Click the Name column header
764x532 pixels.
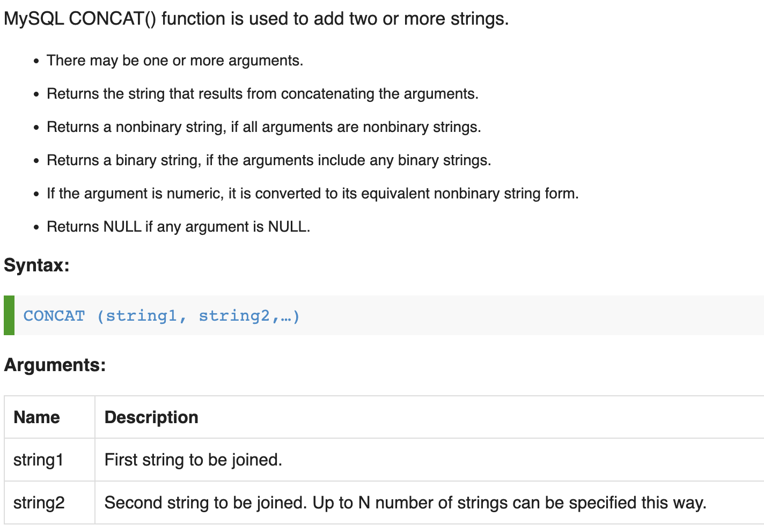(36, 417)
